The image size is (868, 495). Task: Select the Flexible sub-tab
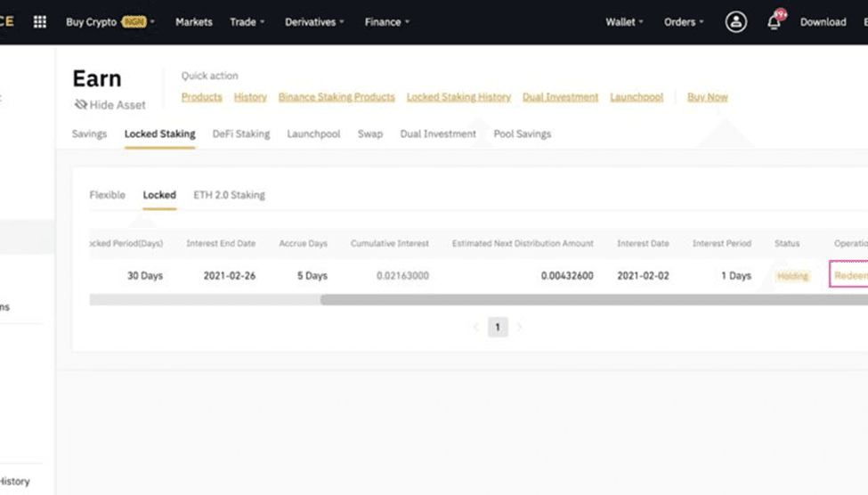(108, 195)
